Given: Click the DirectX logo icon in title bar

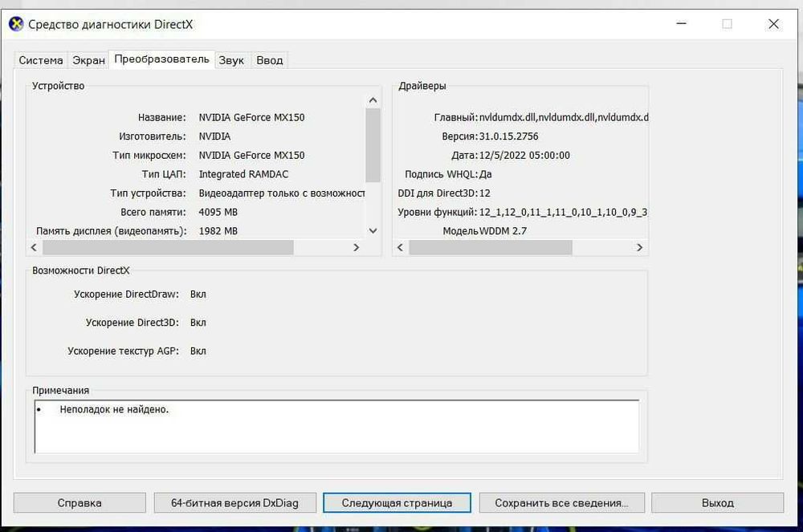Looking at the screenshot, I should 16,24.
